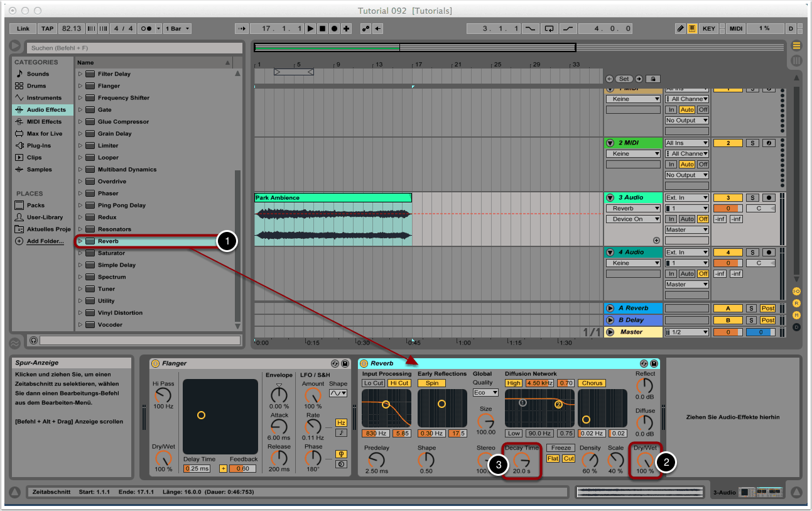This screenshot has height=511, width=812.
Task: Open the Reverb Quality Eco dropdown
Action: click(485, 392)
